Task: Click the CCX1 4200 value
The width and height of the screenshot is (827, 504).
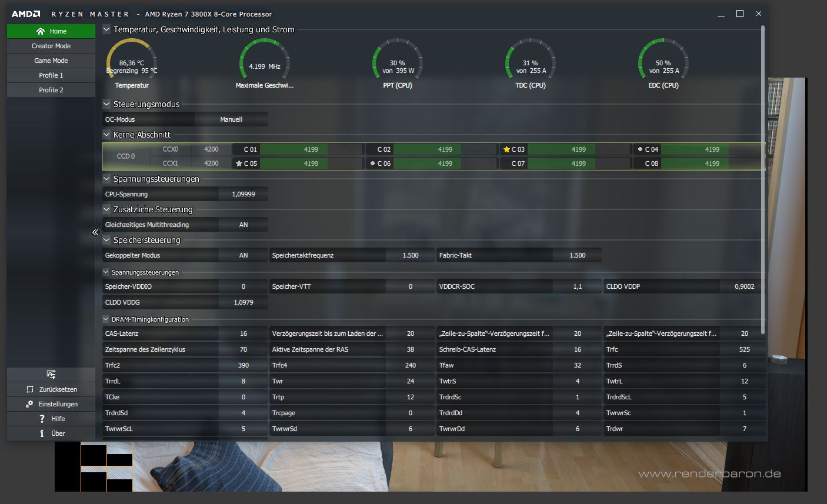Action: point(211,163)
